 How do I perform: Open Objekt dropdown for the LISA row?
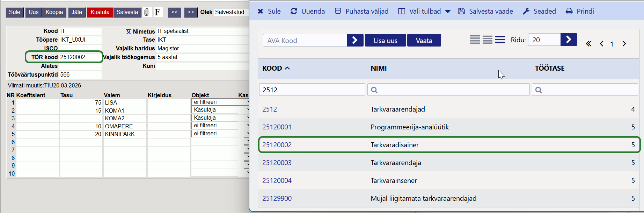[x=220, y=102]
